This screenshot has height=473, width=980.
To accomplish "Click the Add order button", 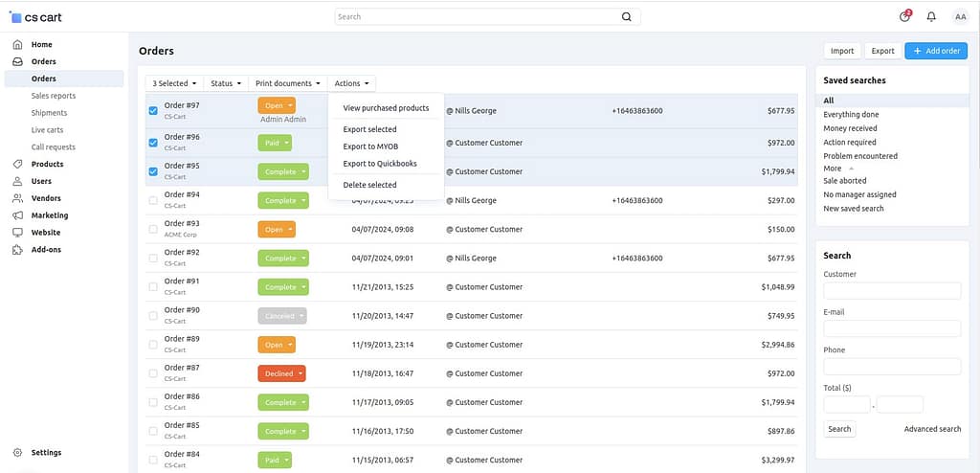I will [x=936, y=51].
